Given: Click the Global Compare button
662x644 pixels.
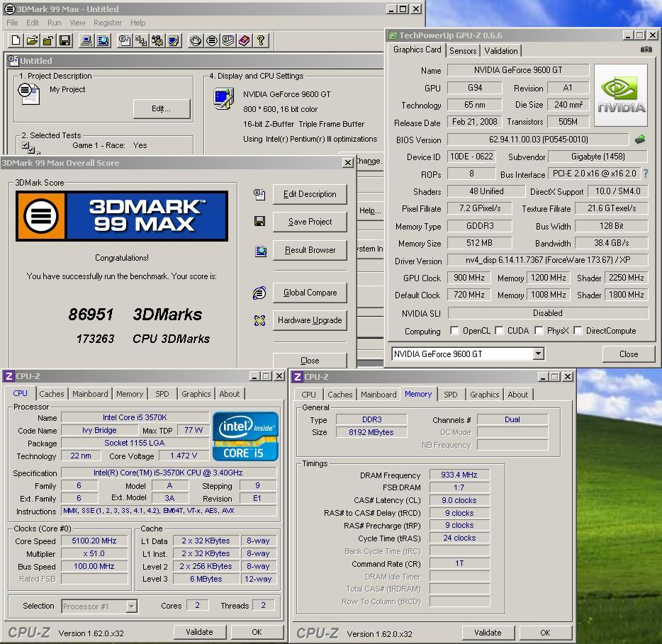Looking at the screenshot, I should (310, 293).
